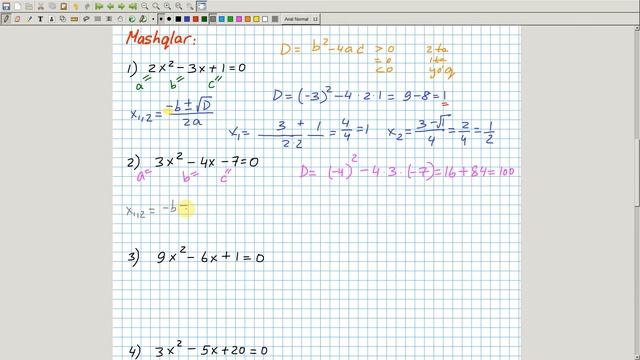Create a new blank journal

click(x=18, y=7)
